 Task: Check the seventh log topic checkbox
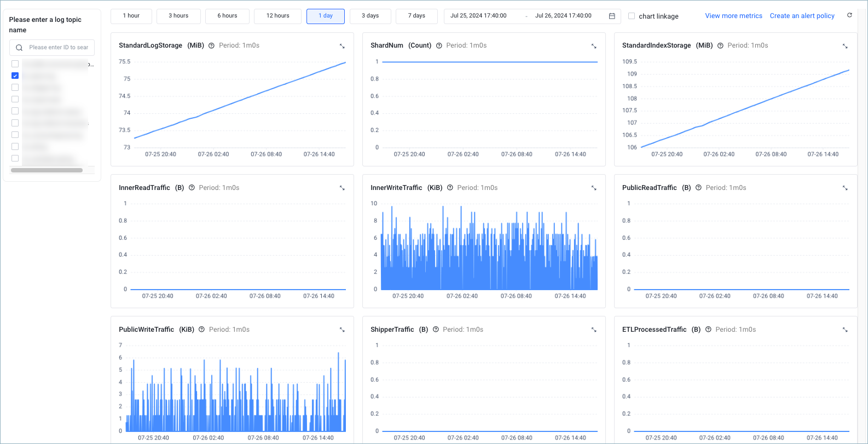15,135
